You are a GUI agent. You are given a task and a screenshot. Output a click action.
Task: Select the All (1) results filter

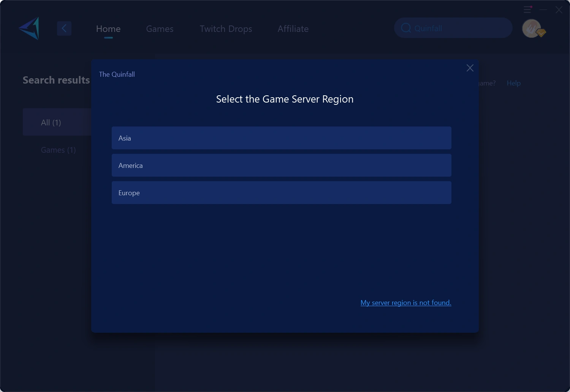tap(51, 122)
